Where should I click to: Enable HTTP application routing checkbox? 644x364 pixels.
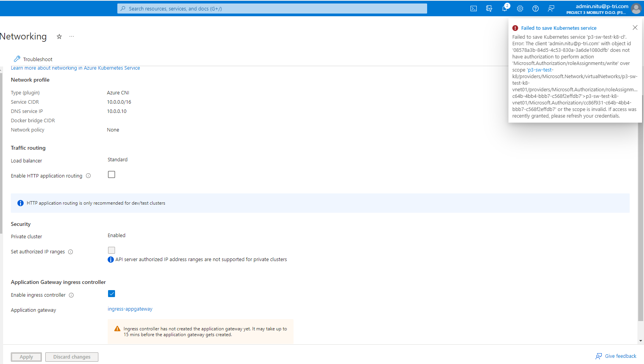tap(112, 174)
